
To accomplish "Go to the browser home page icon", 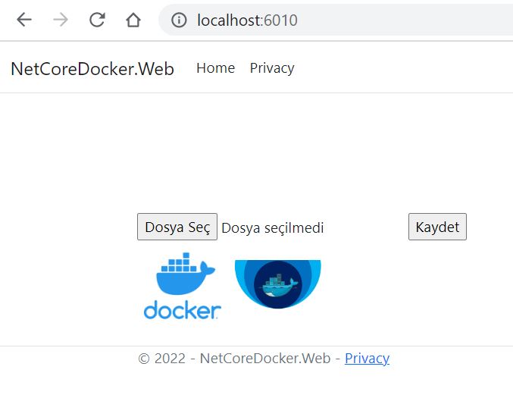I will (133, 20).
